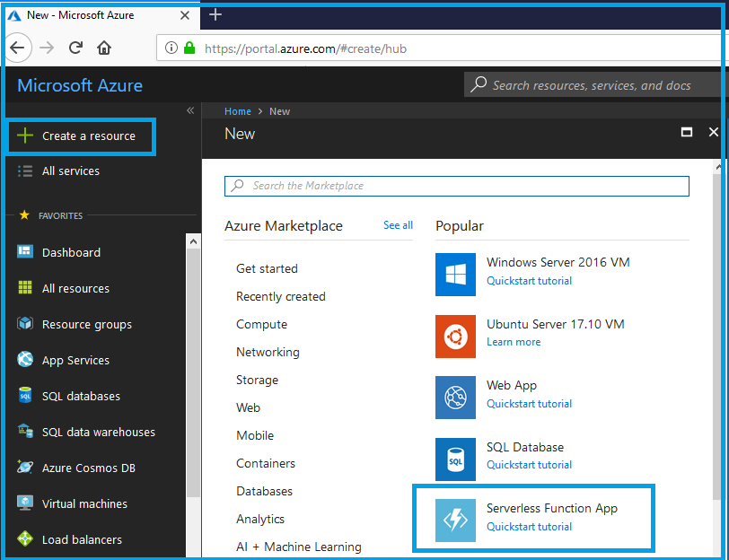Select the Databases marketplace category
The height and width of the screenshot is (560, 729).
pyautogui.click(x=264, y=491)
